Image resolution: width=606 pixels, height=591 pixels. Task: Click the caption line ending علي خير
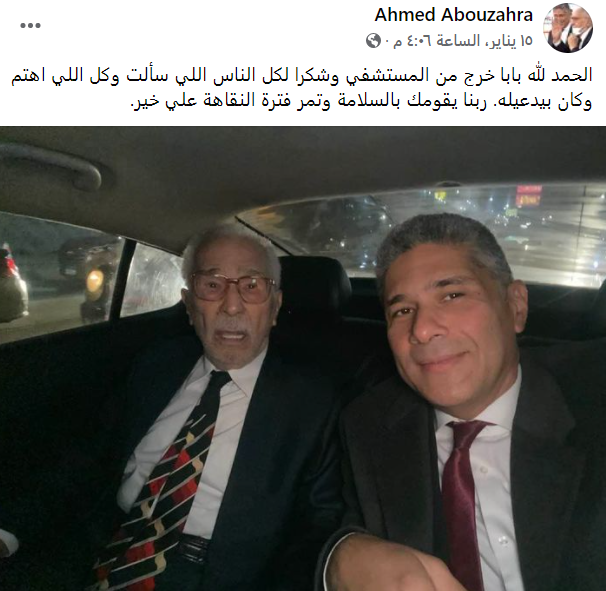point(362,101)
